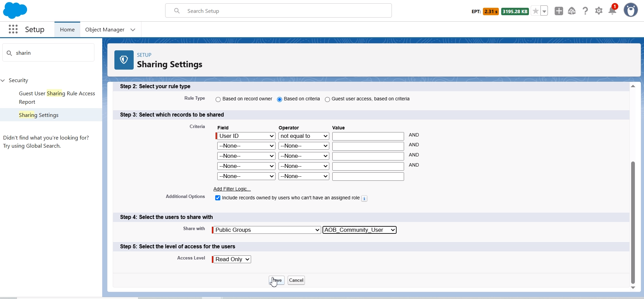
Task: Click the favorite star icon
Action: click(535, 11)
